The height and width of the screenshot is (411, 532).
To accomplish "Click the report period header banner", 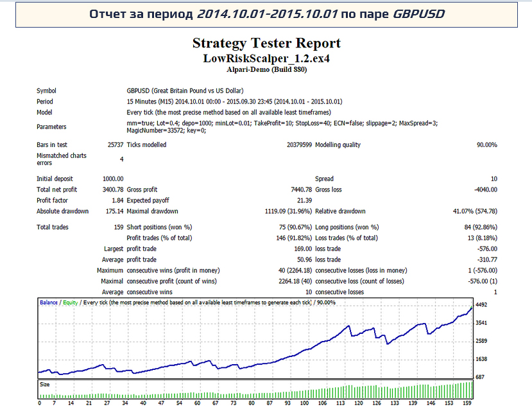I will (x=266, y=14).
